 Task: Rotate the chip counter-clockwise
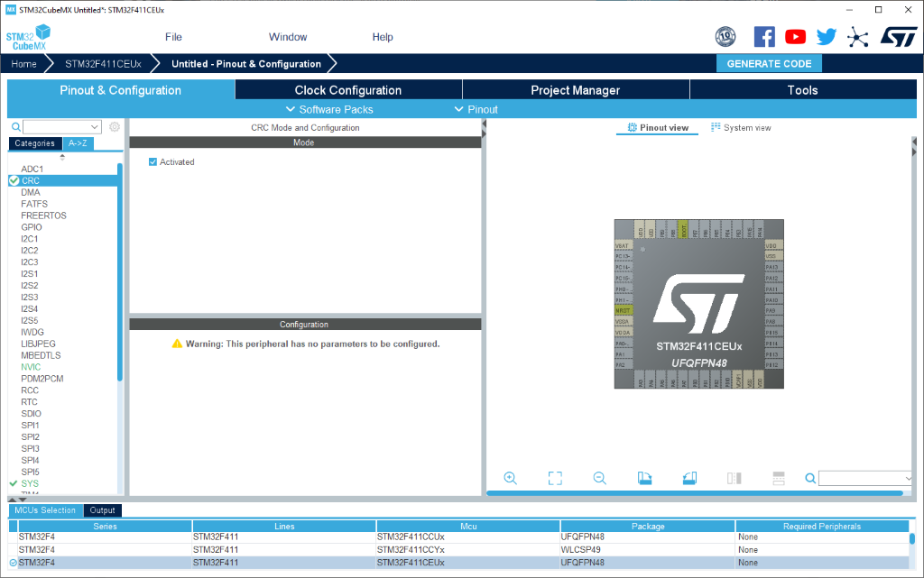[x=689, y=478]
